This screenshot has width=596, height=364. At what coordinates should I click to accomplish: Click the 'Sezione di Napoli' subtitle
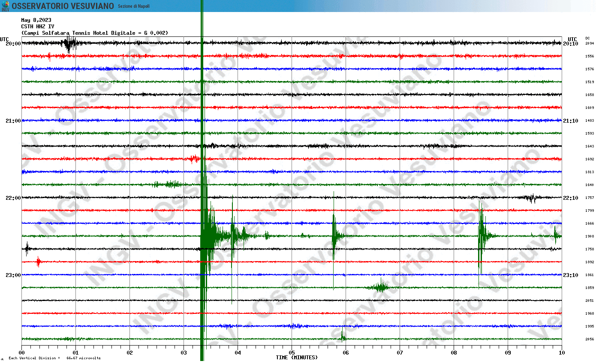point(134,6)
